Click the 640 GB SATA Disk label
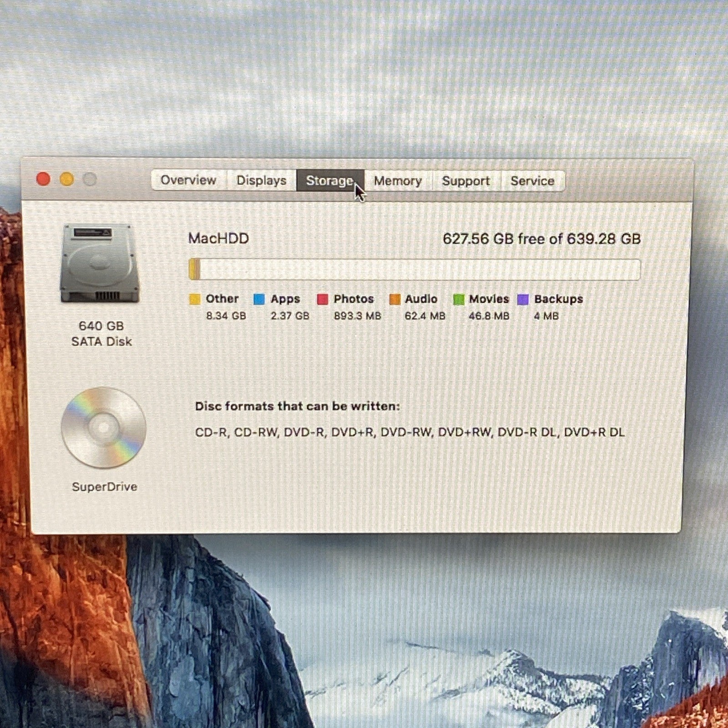Image resolution: width=728 pixels, height=728 pixels. point(101,334)
